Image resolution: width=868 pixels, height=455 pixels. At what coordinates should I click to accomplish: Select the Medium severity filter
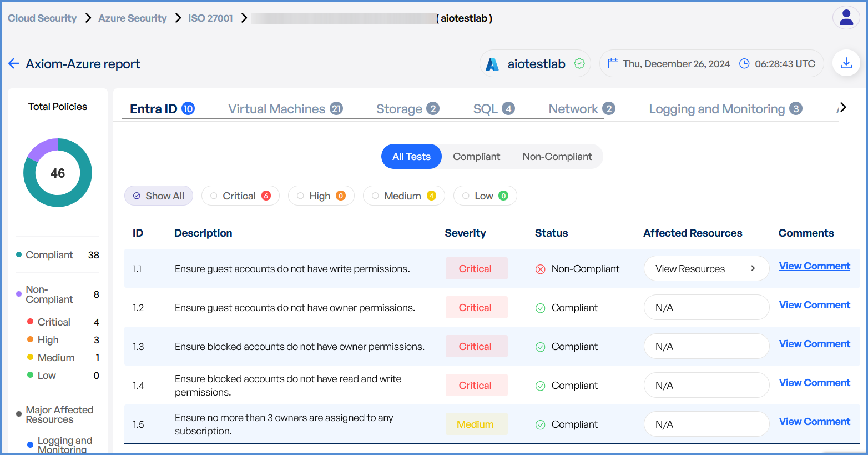point(403,196)
